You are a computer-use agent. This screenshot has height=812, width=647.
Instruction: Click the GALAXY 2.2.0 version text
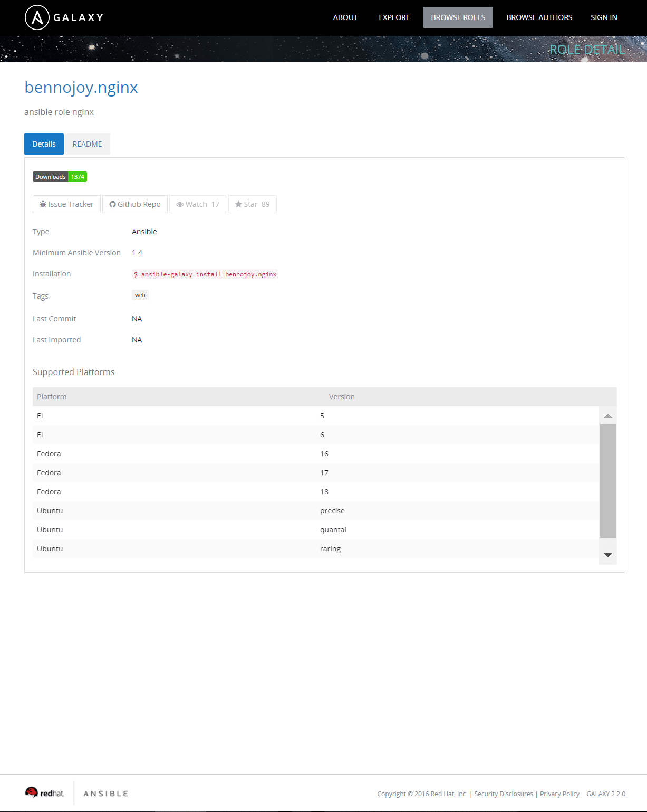[606, 794]
